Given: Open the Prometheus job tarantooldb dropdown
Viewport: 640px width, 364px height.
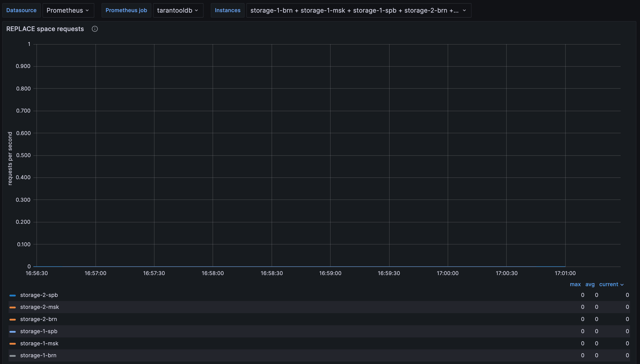Looking at the screenshot, I should [x=178, y=10].
